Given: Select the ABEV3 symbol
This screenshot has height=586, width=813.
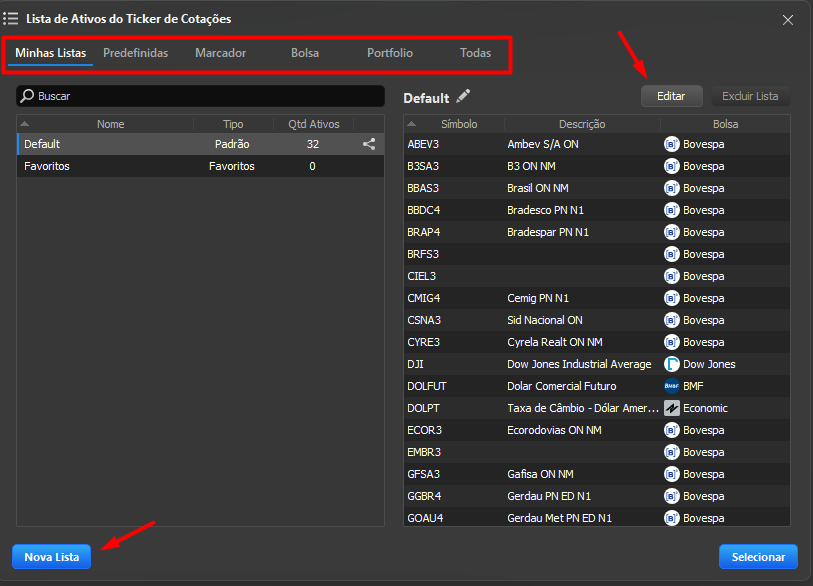Looking at the screenshot, I should pos(423,144).
